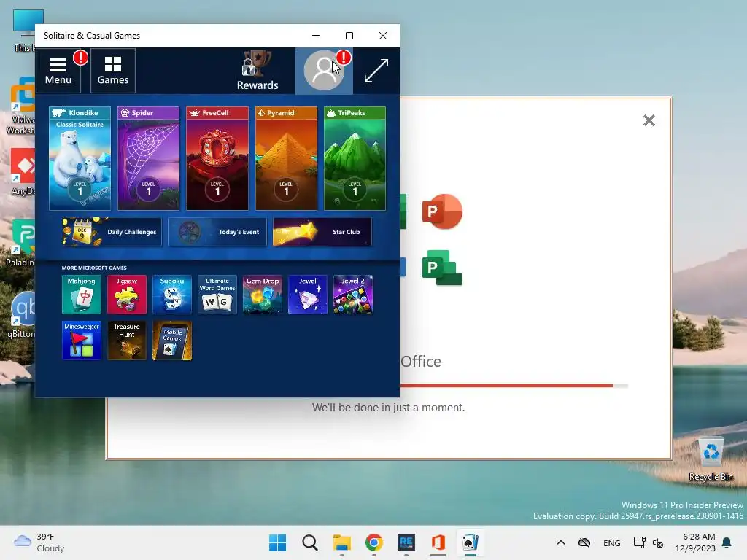747x560 pixels.
Task: Open Today's Event
Action: [217, 232]
